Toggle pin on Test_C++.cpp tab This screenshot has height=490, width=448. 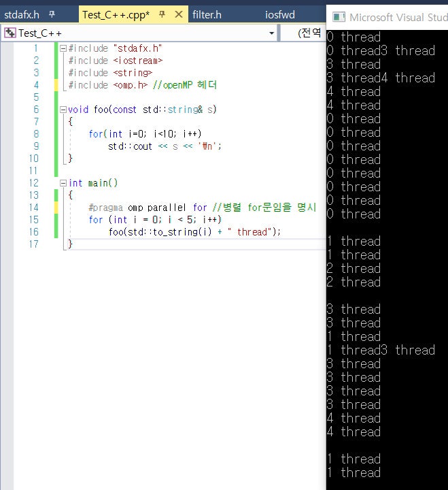[x=162, y=14]
